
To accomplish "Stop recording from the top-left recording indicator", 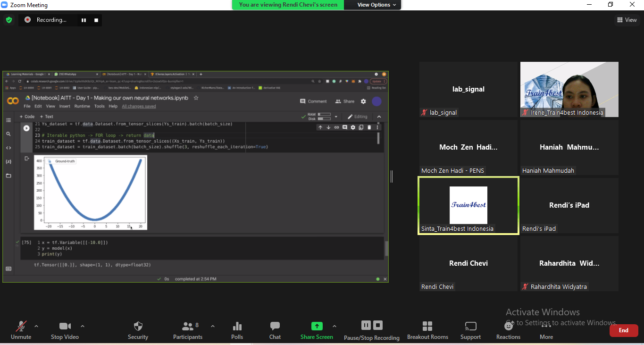I will pyautogui.click(x=96, y=20).
